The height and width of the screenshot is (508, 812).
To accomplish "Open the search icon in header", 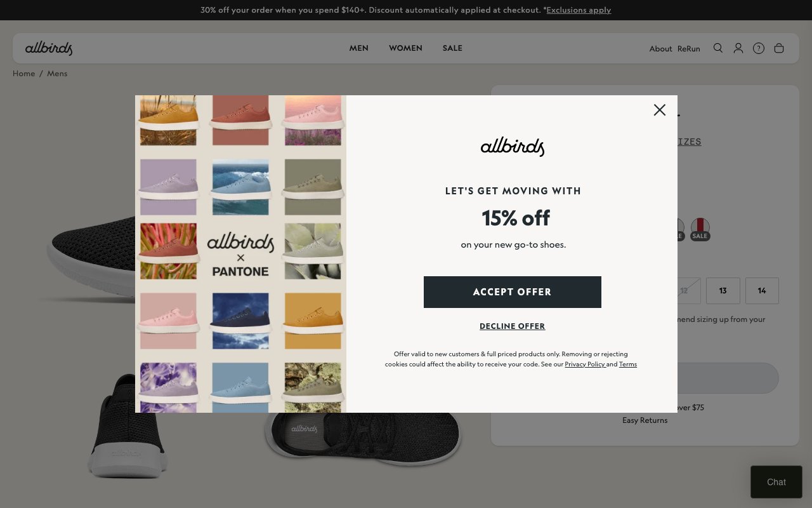I will (x=718, y=48).
